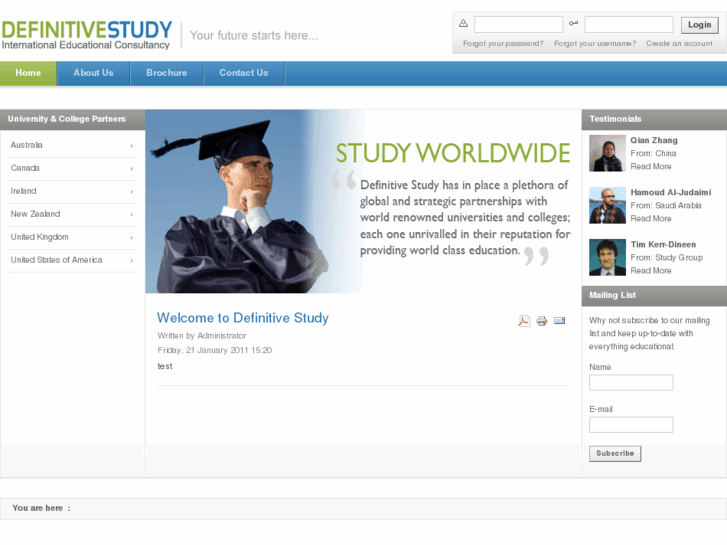
Task: Open the Brochure menu item
Action: click(166, 73)
